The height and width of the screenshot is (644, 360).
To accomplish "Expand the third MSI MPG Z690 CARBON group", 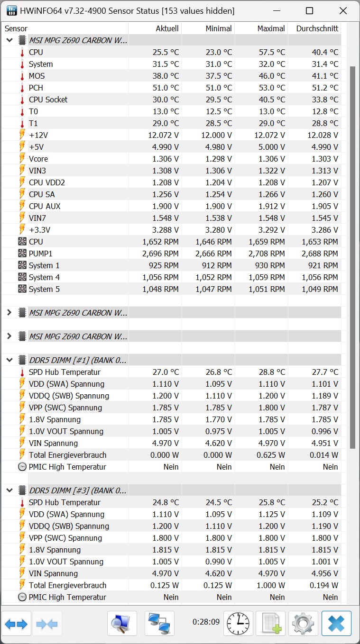I will (9, 336).
